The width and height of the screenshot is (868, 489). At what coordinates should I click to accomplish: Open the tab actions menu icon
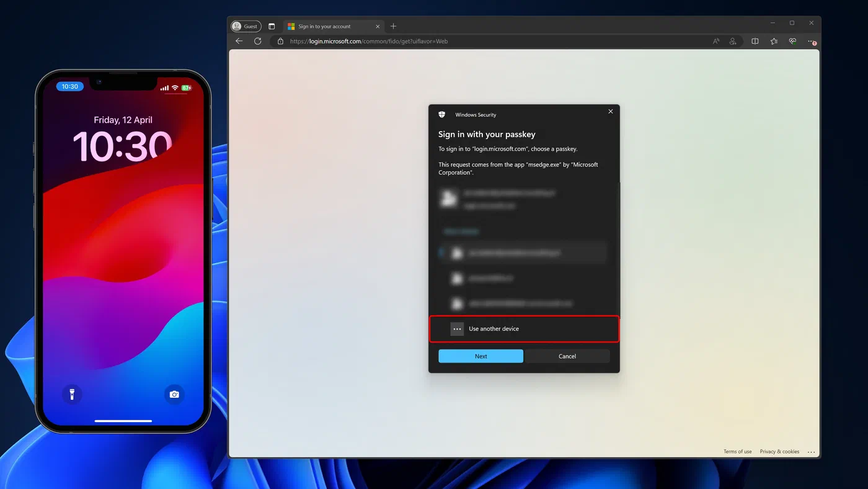(x=272, y=26)
